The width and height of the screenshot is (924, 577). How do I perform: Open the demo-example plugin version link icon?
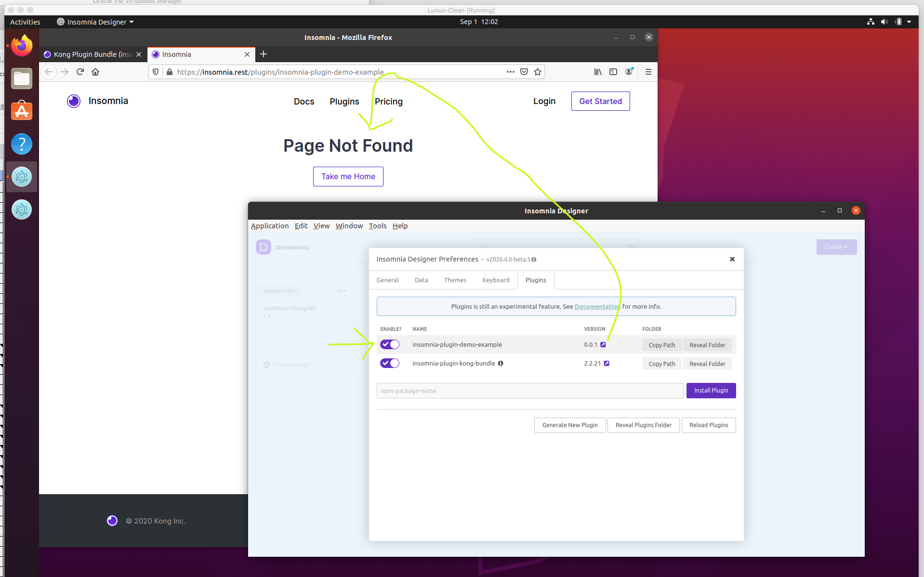click(603, 344)
